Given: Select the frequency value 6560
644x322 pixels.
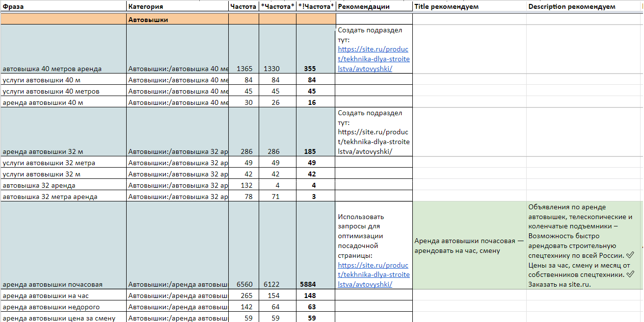Looking at the screenshot, I should (x=244, y=284).
